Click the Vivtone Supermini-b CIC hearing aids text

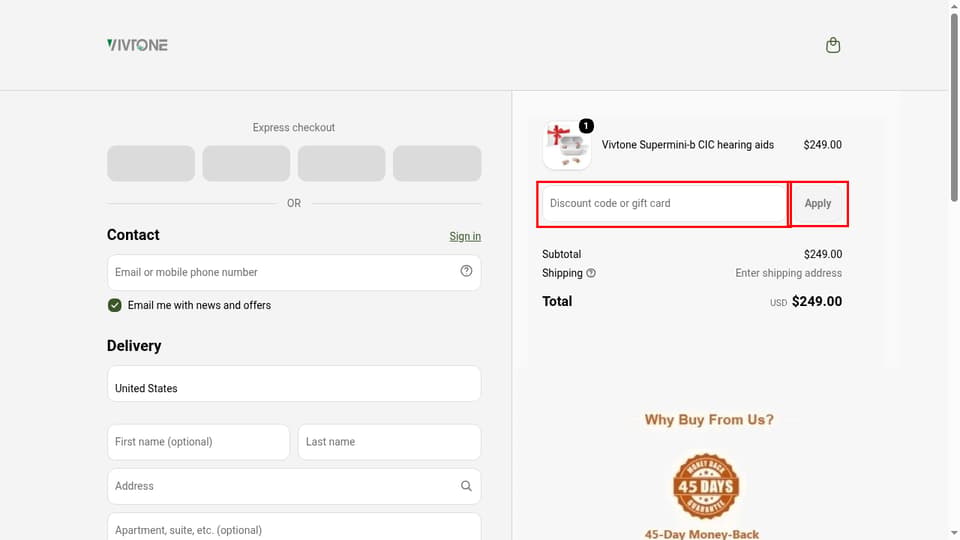click(688, 145)
